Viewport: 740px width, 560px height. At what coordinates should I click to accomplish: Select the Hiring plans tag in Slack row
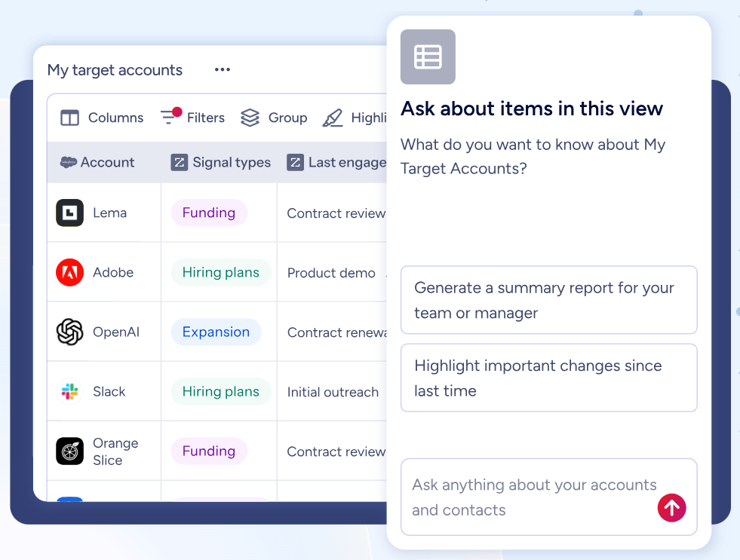point(221,391)
